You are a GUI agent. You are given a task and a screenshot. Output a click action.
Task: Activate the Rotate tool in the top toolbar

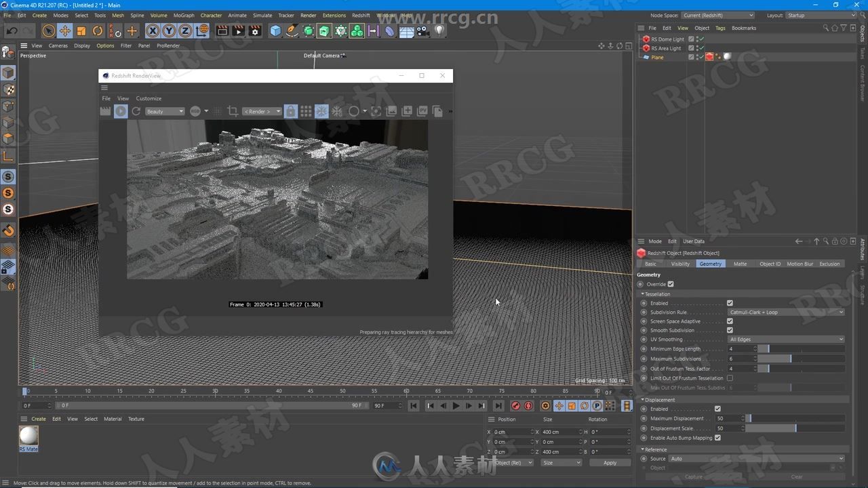98,30
